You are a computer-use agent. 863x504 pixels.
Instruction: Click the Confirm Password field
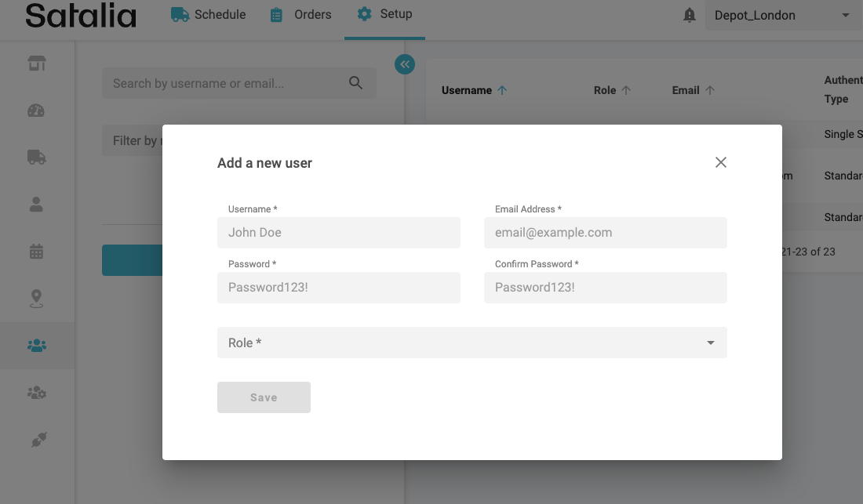(605, 288)
